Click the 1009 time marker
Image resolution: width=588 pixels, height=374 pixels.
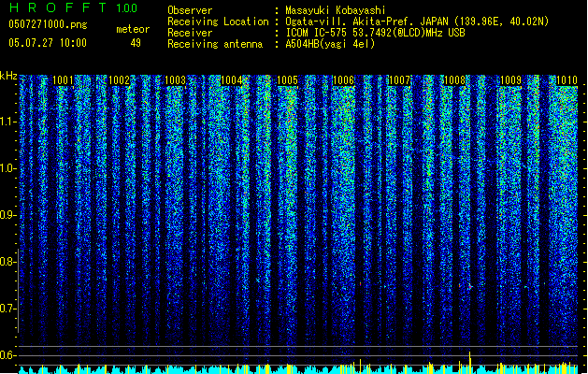tap(510, 80)
